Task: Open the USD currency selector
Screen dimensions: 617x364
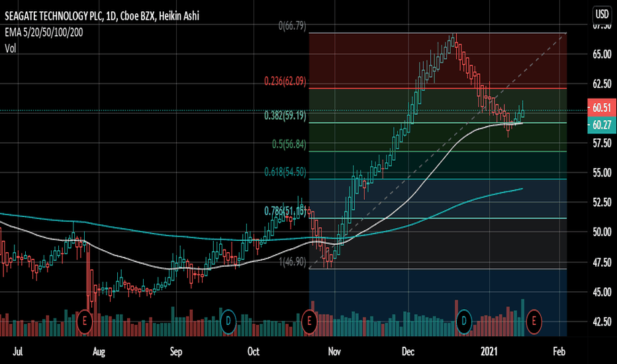Action: [602, 15]
